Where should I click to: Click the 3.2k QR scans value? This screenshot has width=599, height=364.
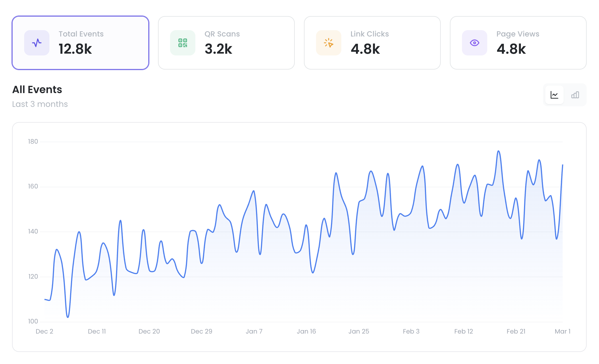pyautogui.click(x=218, y=49)
